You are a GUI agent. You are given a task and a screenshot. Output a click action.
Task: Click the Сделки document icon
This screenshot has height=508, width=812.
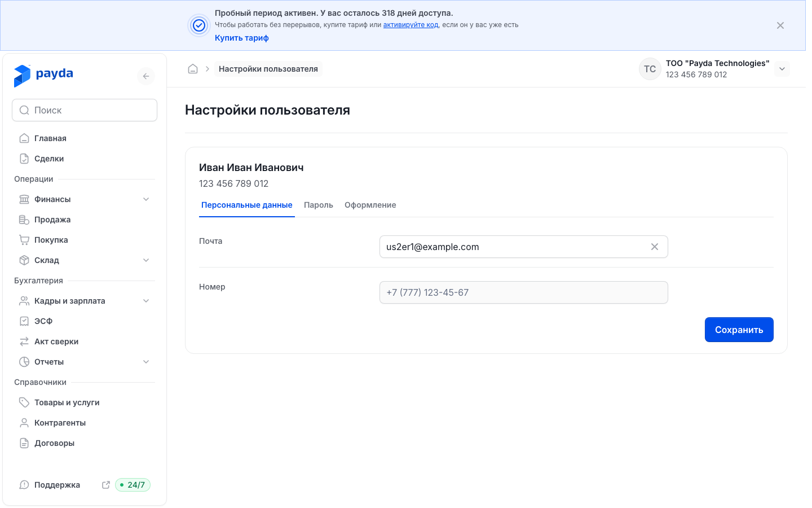pos(24,159)
